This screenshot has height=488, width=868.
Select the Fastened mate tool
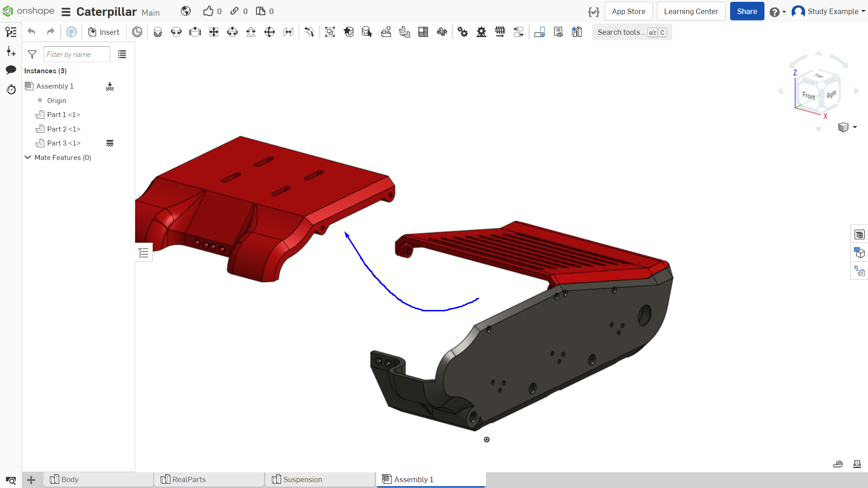[158, 32]
